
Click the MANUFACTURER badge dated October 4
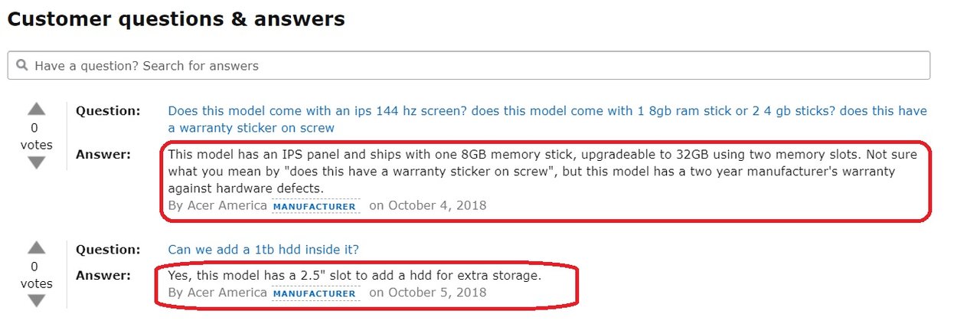point(315,206)
